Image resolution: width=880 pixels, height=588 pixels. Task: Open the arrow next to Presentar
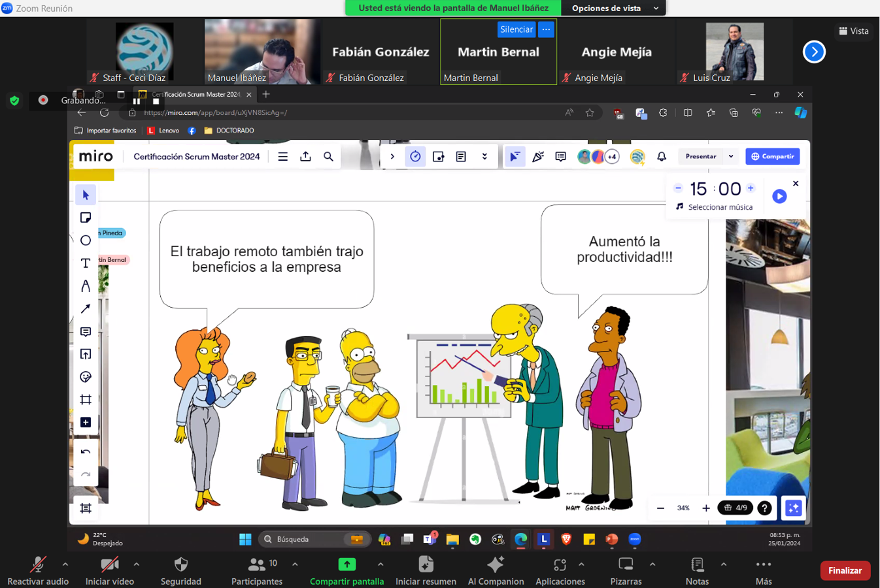pos(731,157)
